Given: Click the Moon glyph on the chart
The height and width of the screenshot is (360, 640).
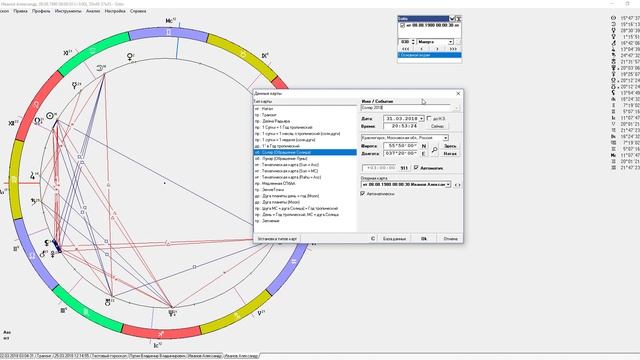Looking at the screenshot, I should pos(100,67).
